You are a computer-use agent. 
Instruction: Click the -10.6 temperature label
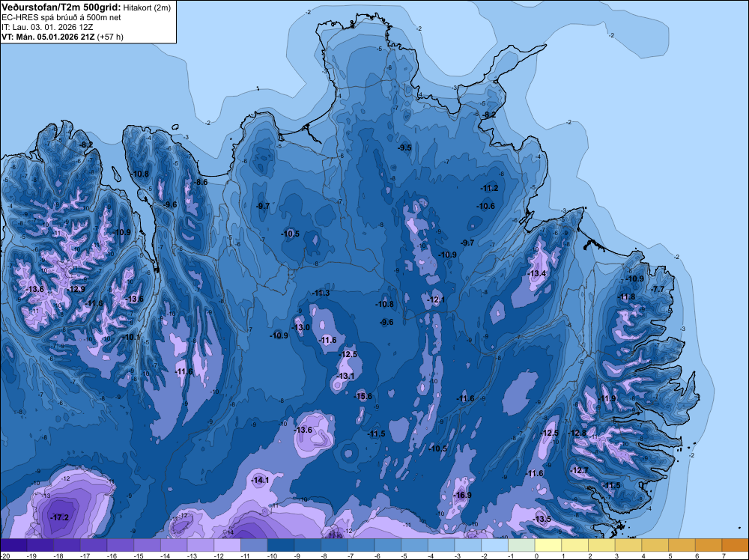pyautogui.click(x=485, y=206)
